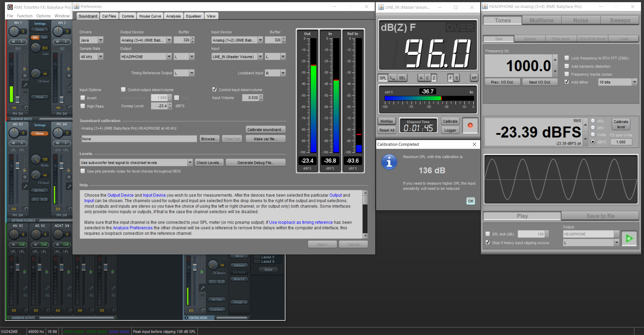
Task: Click AN 1 gain knob
Action: click(x=36, y=48)
